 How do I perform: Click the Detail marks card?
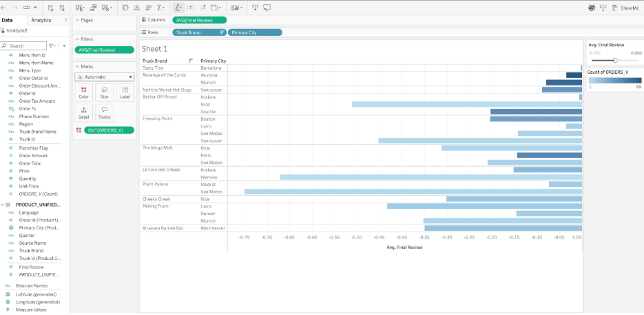coord(84,112)
